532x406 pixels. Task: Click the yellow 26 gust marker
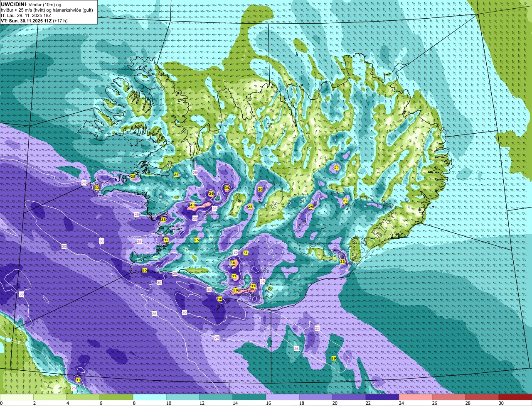[x=176, y=175]
